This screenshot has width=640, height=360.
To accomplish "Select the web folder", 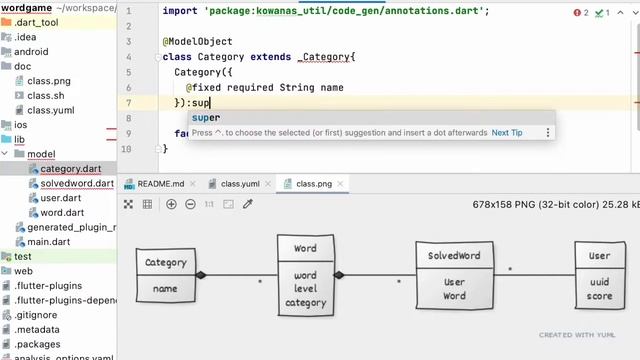I will 23,271.
